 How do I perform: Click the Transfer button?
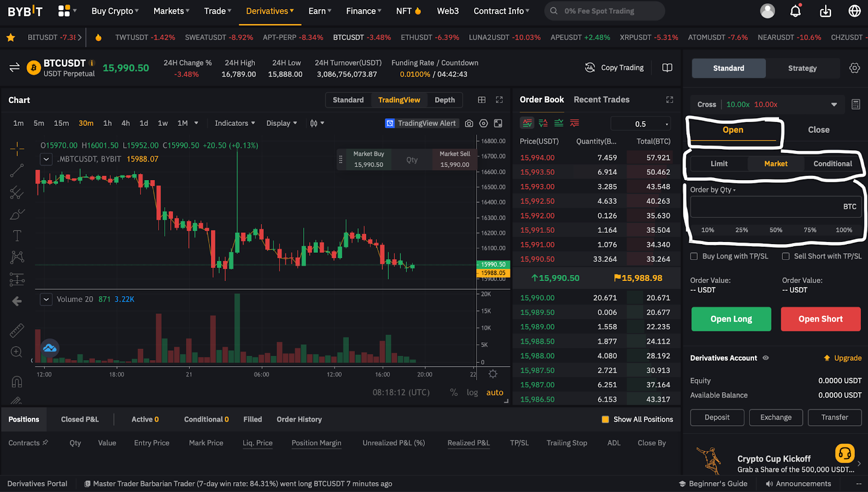click(834, 417)
